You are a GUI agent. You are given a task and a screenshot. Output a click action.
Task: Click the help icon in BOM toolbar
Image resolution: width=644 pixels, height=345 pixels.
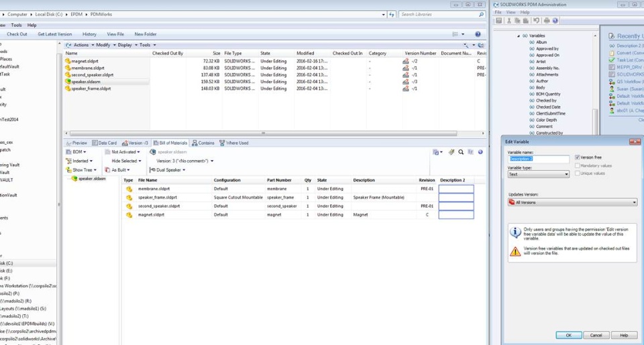tap(480, 152)
